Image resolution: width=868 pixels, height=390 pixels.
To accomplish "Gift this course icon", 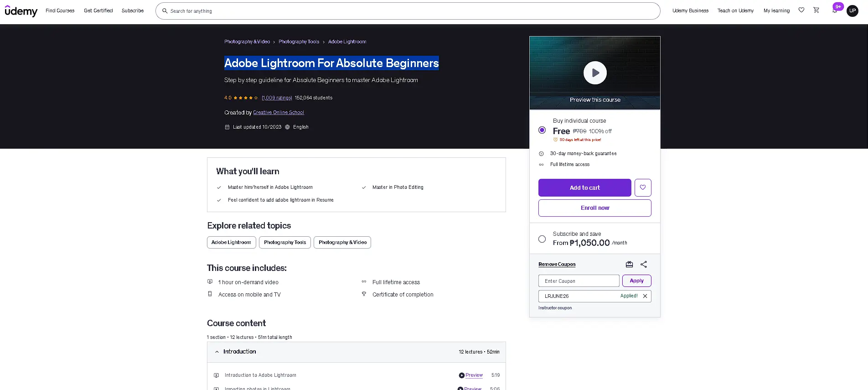I will pos(629,264).
